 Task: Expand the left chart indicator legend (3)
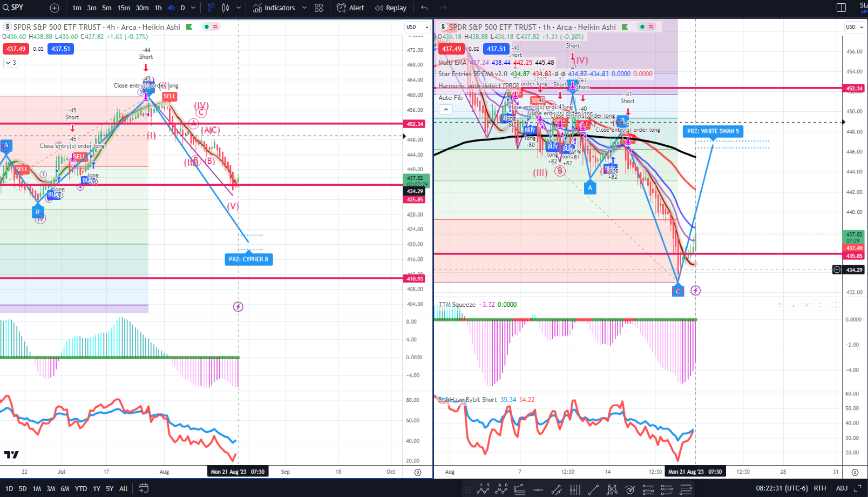[x=11, y=63]
